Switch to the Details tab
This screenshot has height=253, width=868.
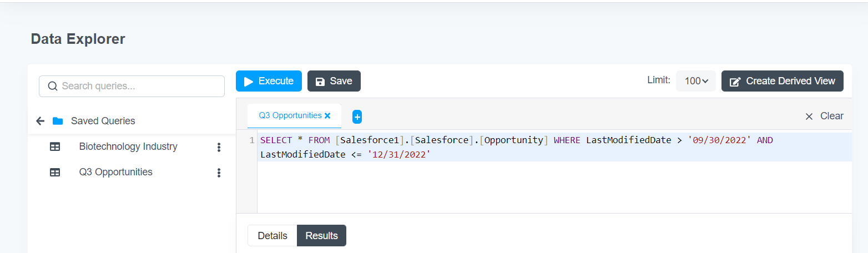coord(272,236)
